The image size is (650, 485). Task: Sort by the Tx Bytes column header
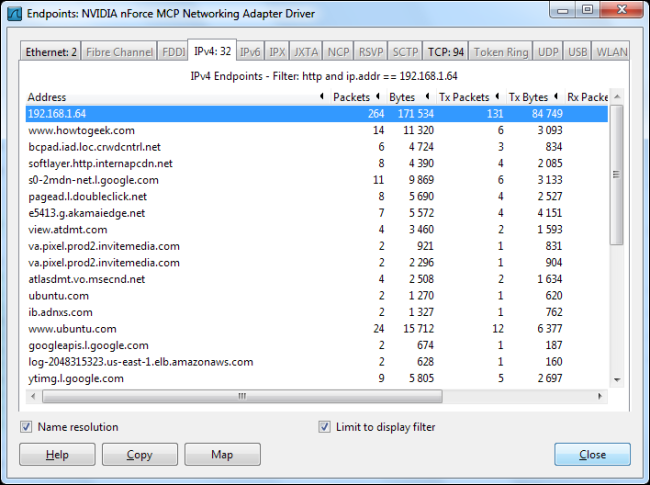[527, 97]
